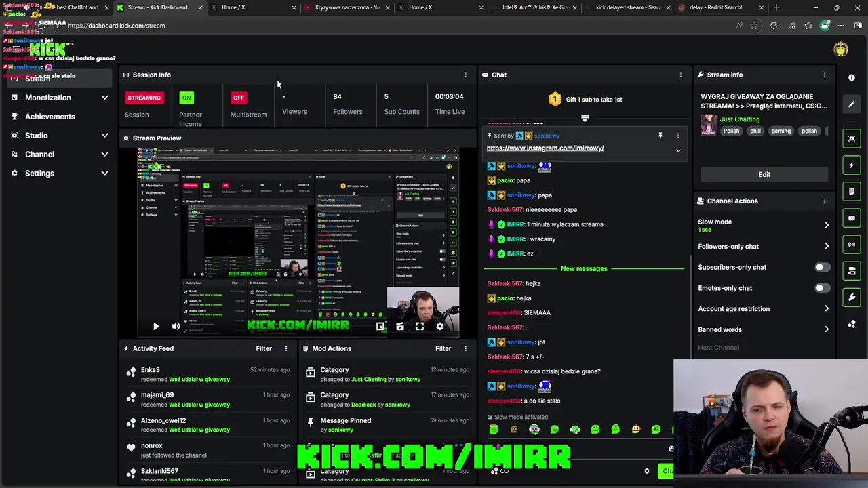This screenshot has width=868, height=488.
Task: Click the pencil edit icon in right rail
Action: 852,104
